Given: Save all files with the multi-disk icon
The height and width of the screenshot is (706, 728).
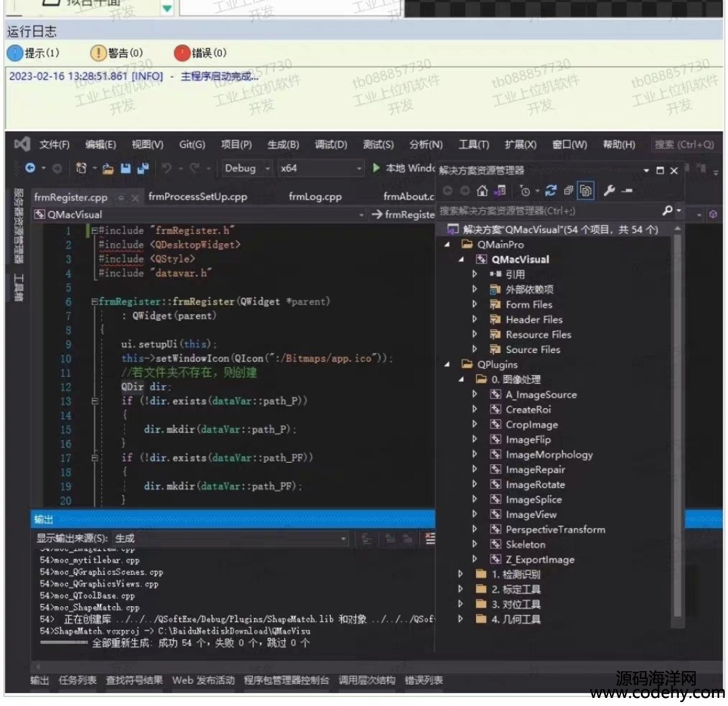Looking at the screenshot, I should [x=143, y=168].
